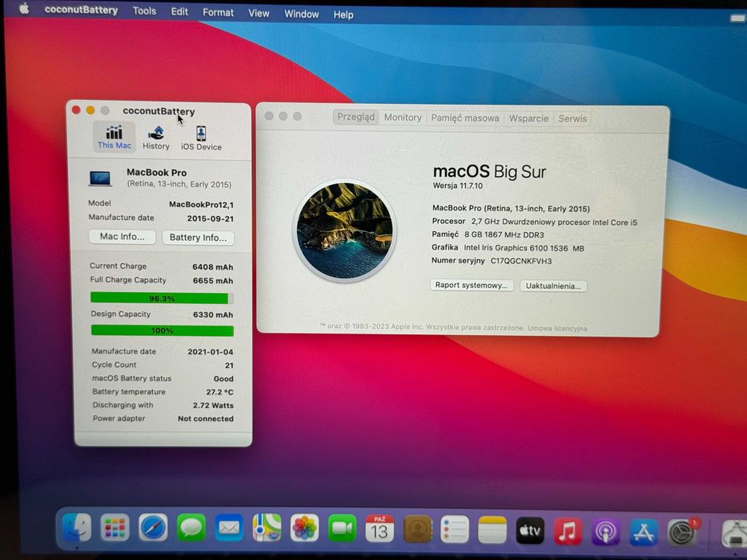
Task: Click the 6330 mAh design capacity value
Action: tap(213, 314)
